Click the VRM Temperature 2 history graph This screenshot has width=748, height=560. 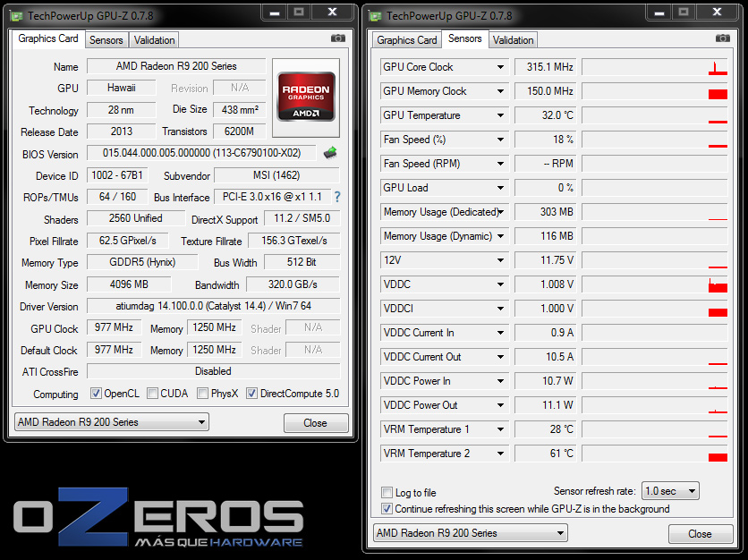[655, 454]
